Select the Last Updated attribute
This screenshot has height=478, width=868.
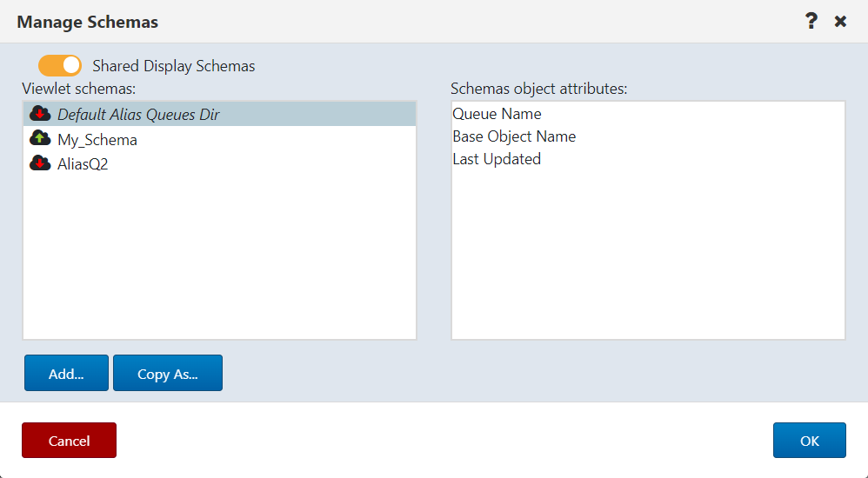coord(497,159)
